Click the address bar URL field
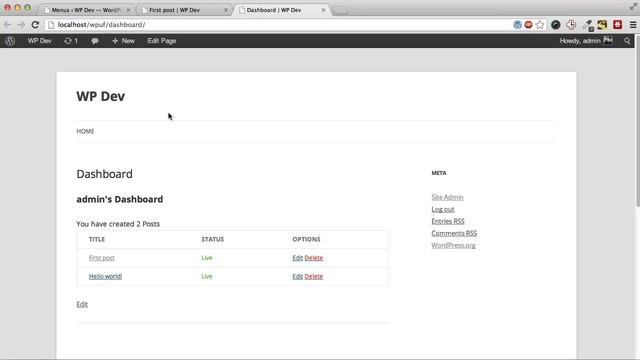The image size is (640, 360). pyautogui.click(x=278, y=24)
